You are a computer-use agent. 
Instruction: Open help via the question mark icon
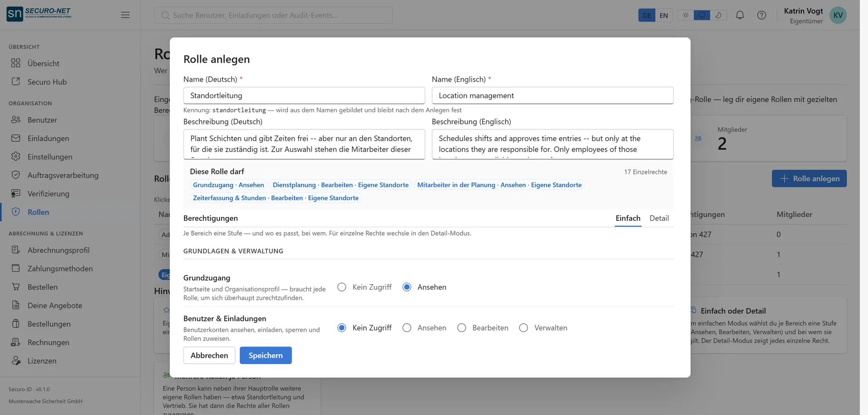pyautogui.click(x=762, y=15)
